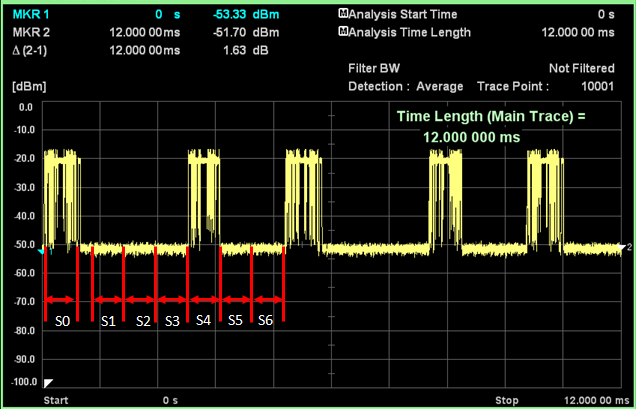Click the Analysis Time Length value at top right
The image size is (636, 409).
tap(578, 32)
